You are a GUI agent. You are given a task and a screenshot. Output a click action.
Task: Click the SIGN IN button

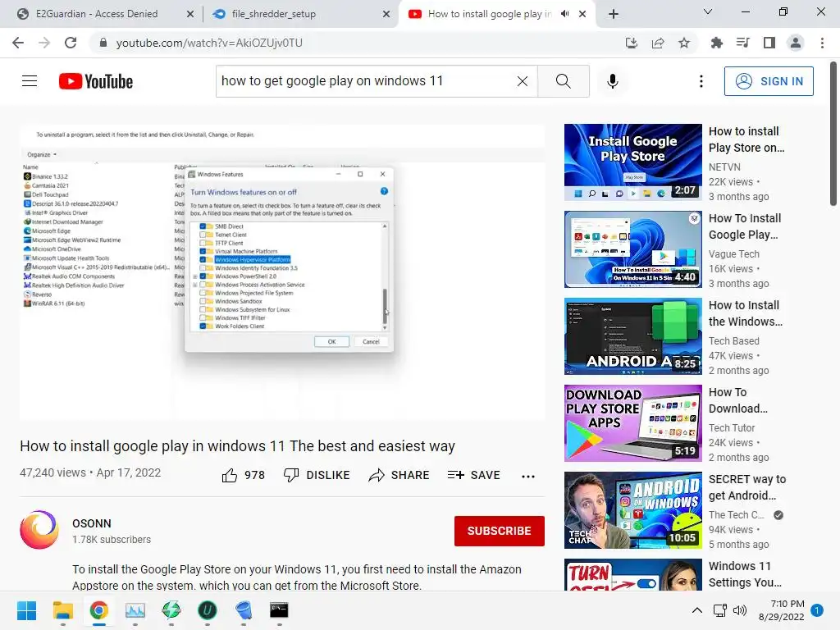click(769, 81)
